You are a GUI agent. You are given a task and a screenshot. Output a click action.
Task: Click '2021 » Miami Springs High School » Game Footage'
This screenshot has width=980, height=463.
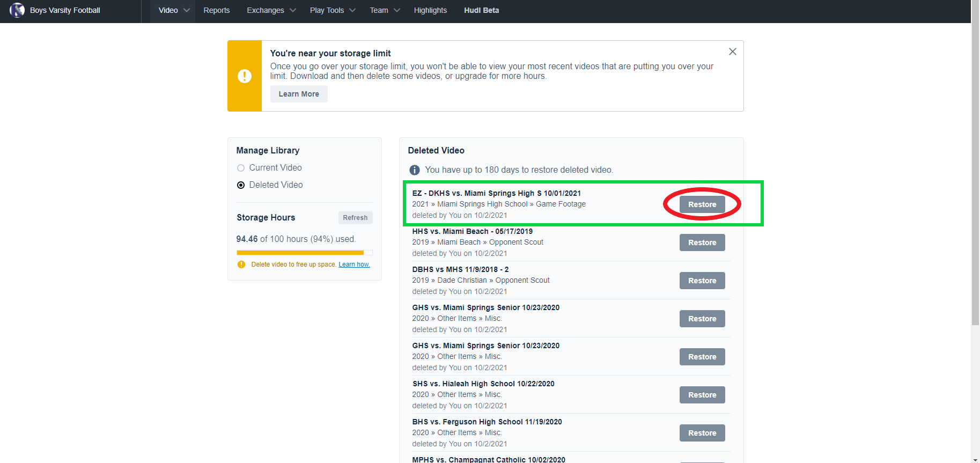499,204
